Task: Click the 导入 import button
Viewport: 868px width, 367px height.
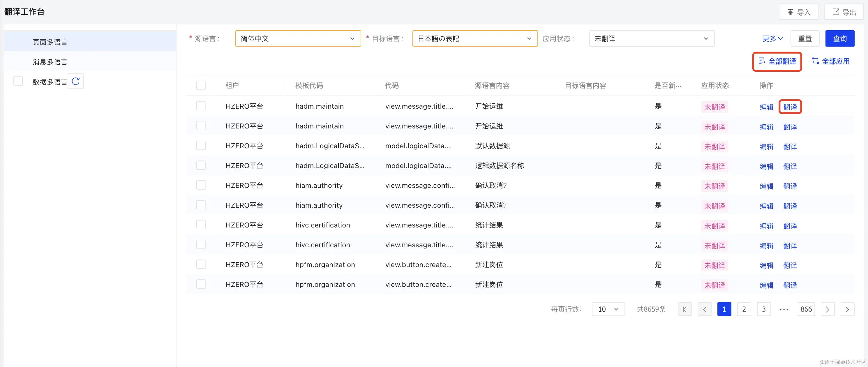Action: click(798, 12)
